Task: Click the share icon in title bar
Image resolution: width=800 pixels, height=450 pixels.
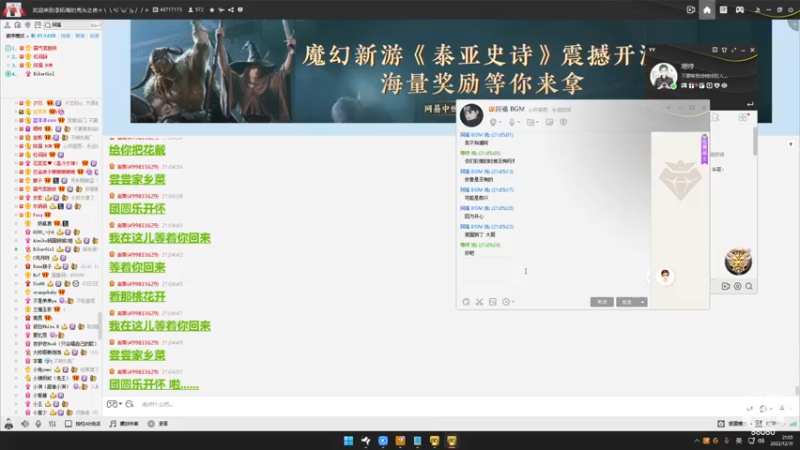Action: (x=231, y=10)
